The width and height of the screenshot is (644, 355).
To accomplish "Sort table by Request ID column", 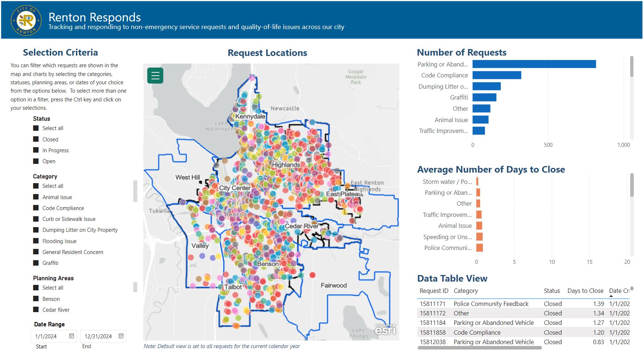I will coord(434,291).
